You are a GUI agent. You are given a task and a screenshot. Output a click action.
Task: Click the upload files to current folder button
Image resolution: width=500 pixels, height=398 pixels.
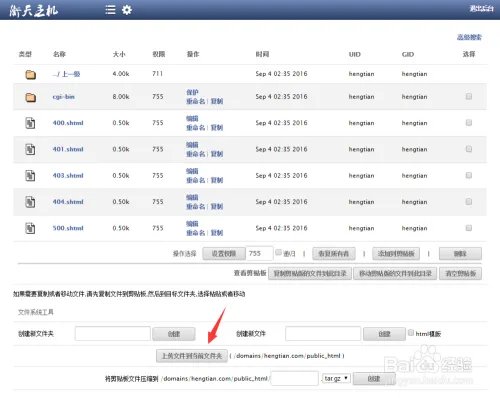coord(192,356)
